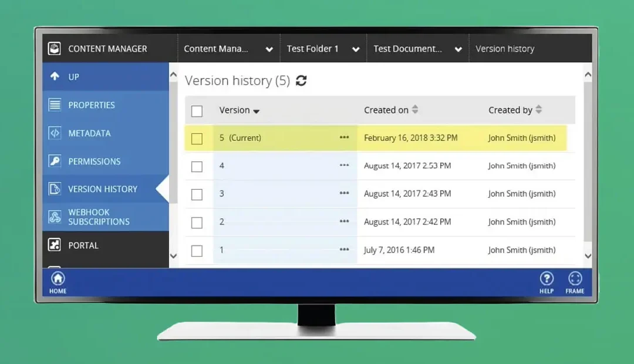
Task: Check the checkbox for version 5 (Current)
Action: click(197, 137)
